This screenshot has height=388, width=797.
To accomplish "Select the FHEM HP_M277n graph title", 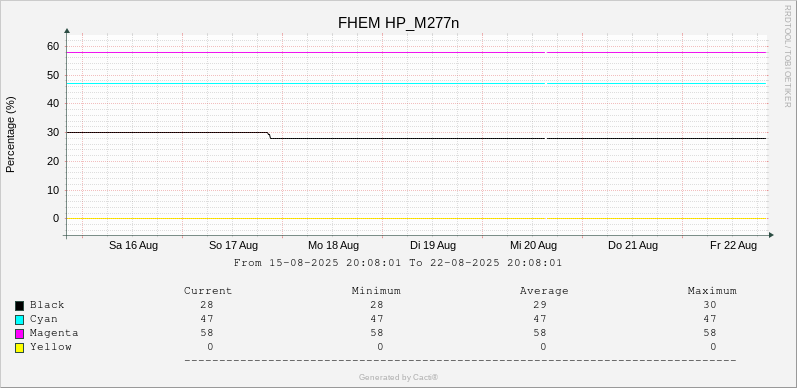I will pos(398,23).
